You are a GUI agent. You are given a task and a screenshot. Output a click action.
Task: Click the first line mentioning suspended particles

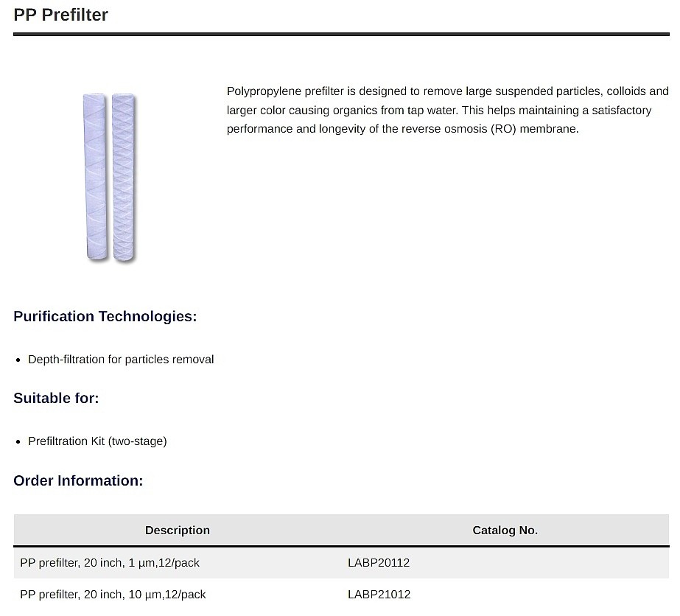[x=447, y=91]
